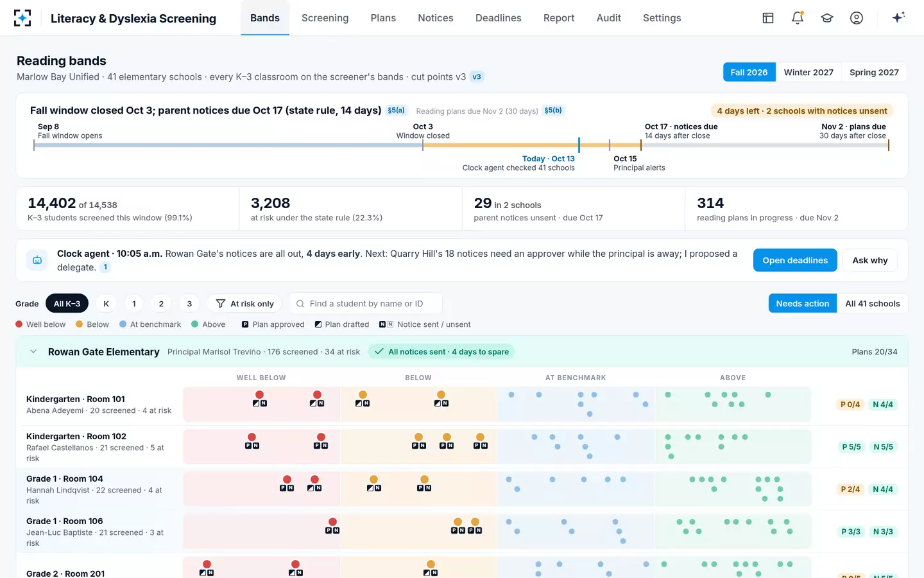The image size is (924, 578).
Task: Select the All K–3 grade filter
Action: click(x=67, y=304)
